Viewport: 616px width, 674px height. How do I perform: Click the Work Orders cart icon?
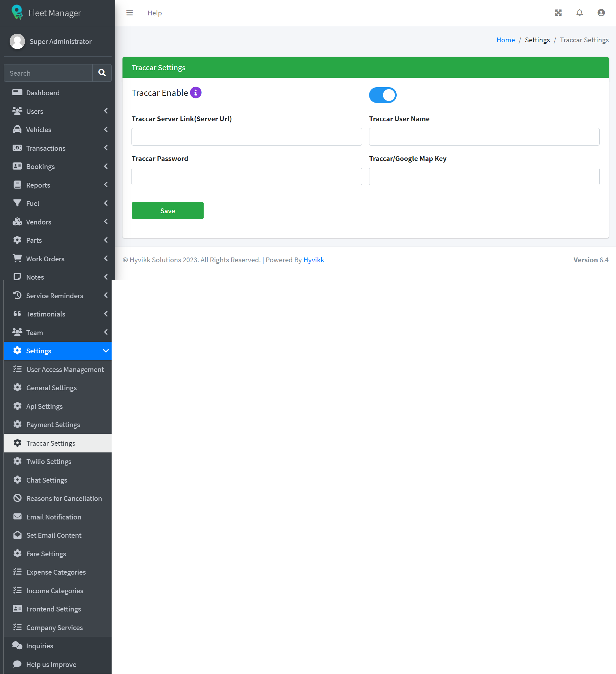click(x=17, y=258)
